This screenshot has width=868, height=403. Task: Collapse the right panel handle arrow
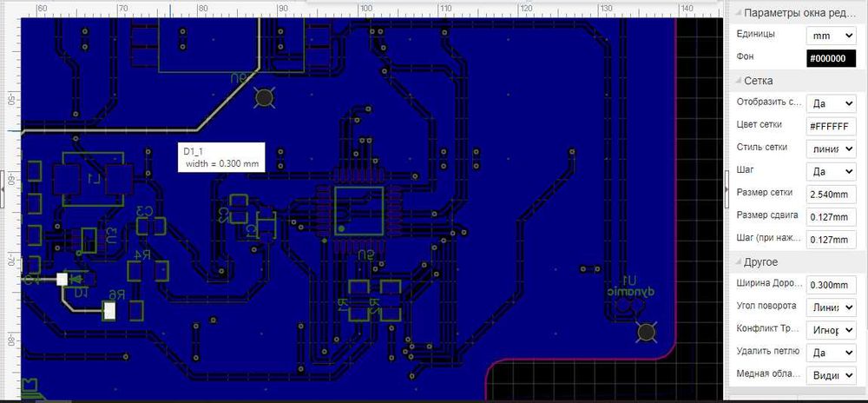pyautogui.click(x=727, y=188)
